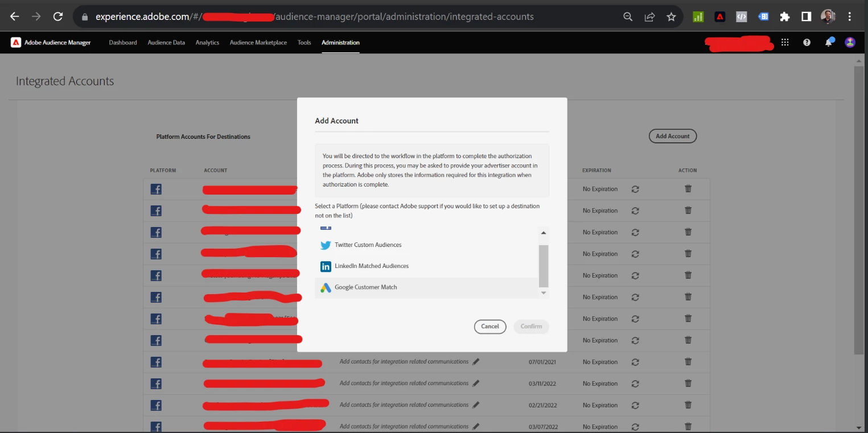Viewport: 868px width, 433px height.
Task: Open the Dashboard menu
Action: click(123, 43)
